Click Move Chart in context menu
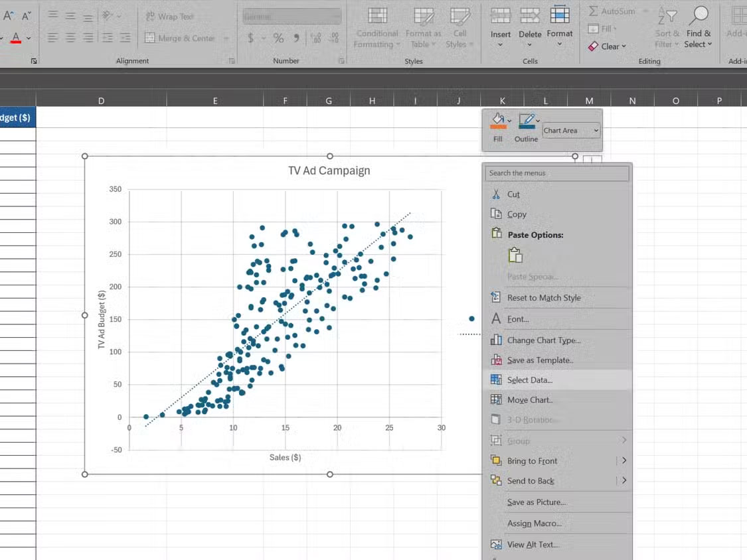The image size is (747, 560). [x=529, y=400]
